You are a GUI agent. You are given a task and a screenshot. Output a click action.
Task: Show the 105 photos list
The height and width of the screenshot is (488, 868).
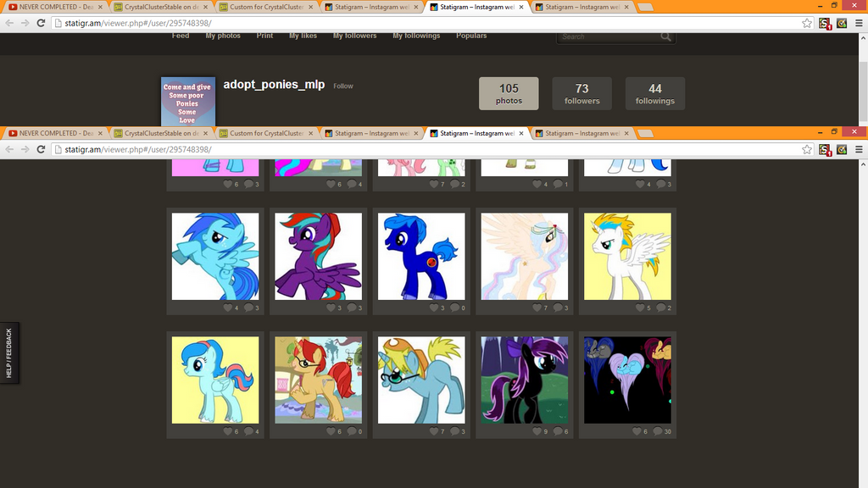click(509, 93)
